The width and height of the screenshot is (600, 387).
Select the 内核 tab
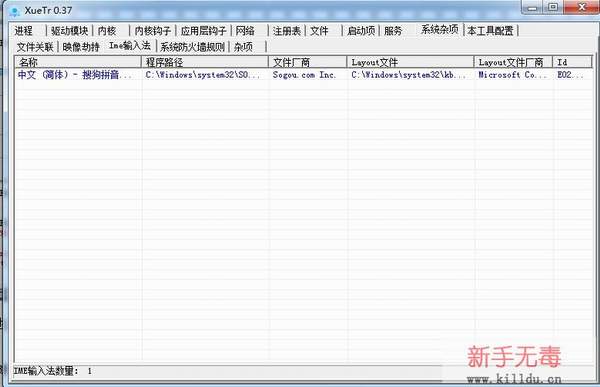pyautogui.click(x=107, y=31)
